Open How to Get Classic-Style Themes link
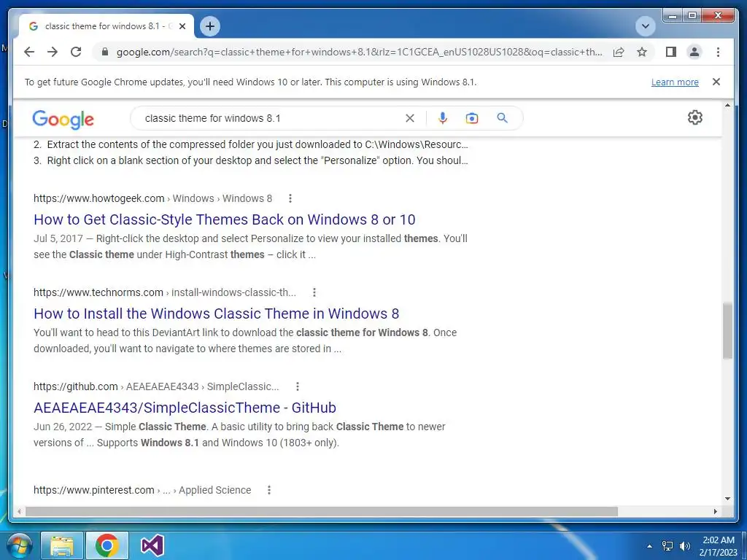 tap(225, 219)
